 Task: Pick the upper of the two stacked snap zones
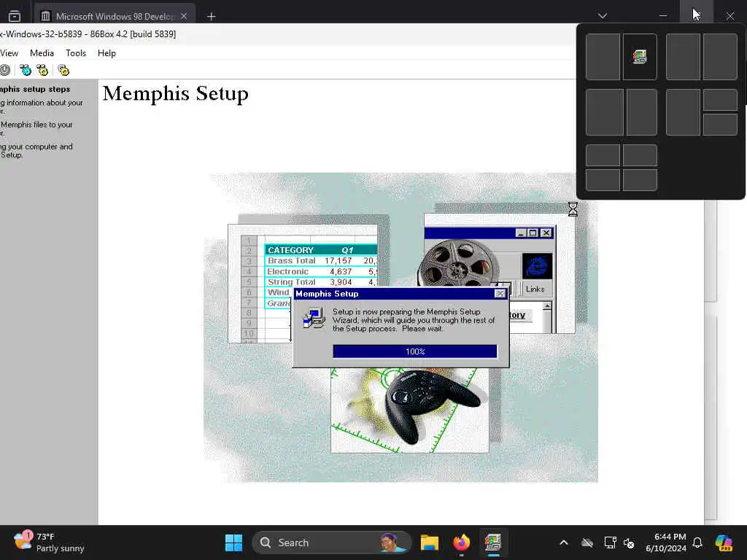pyautogui.click(x=720, y=100)
